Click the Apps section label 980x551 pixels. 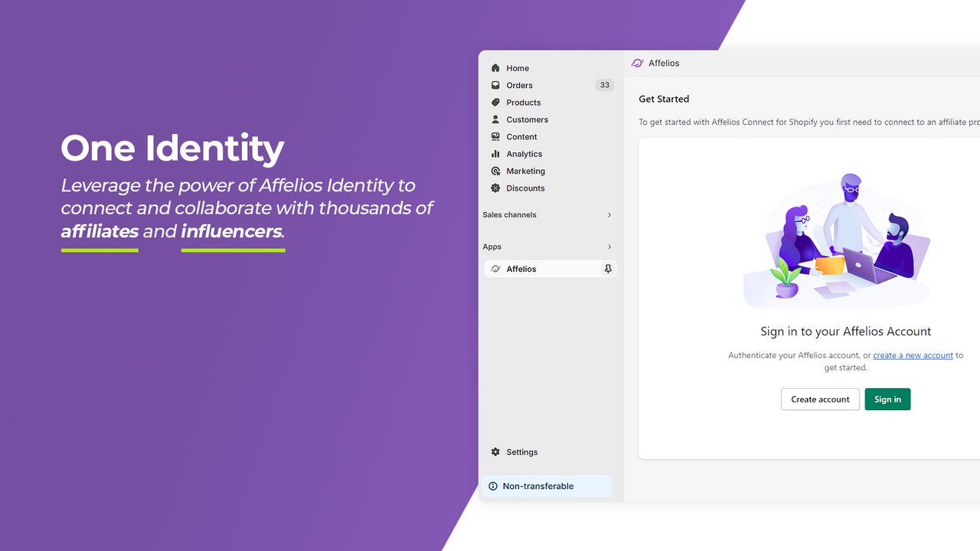coord(492,246)
